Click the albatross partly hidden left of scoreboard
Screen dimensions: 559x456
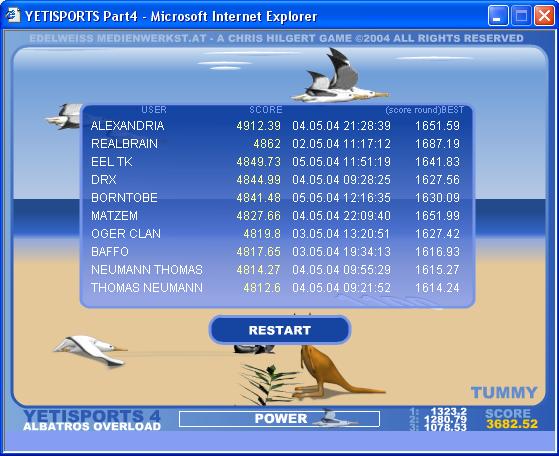(63, 116)
